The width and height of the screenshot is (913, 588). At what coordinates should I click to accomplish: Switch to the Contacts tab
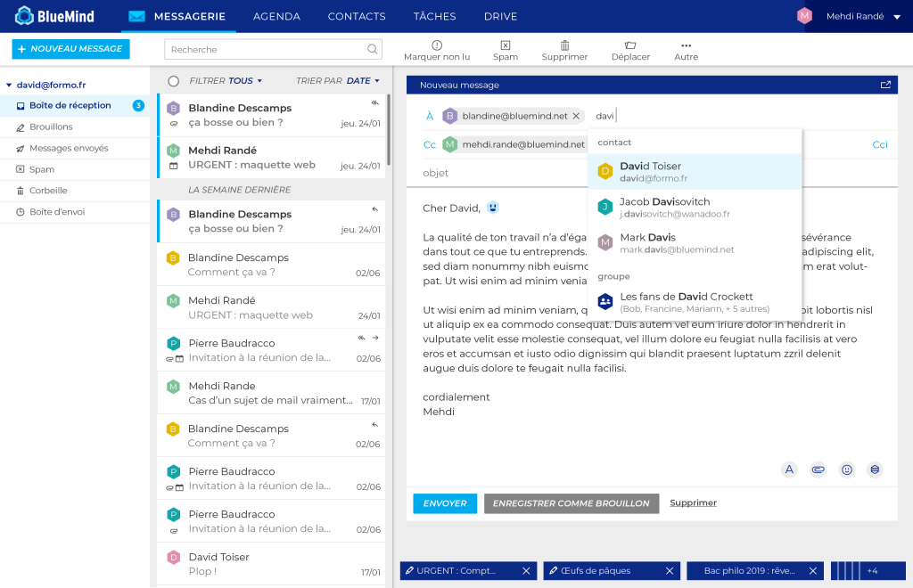pos(357,17)
